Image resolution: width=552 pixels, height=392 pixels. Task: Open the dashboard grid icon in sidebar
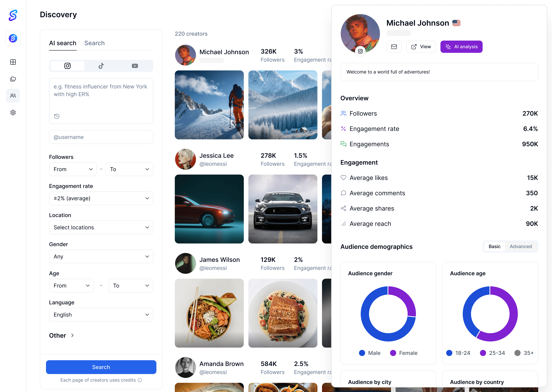pos(13,62)
